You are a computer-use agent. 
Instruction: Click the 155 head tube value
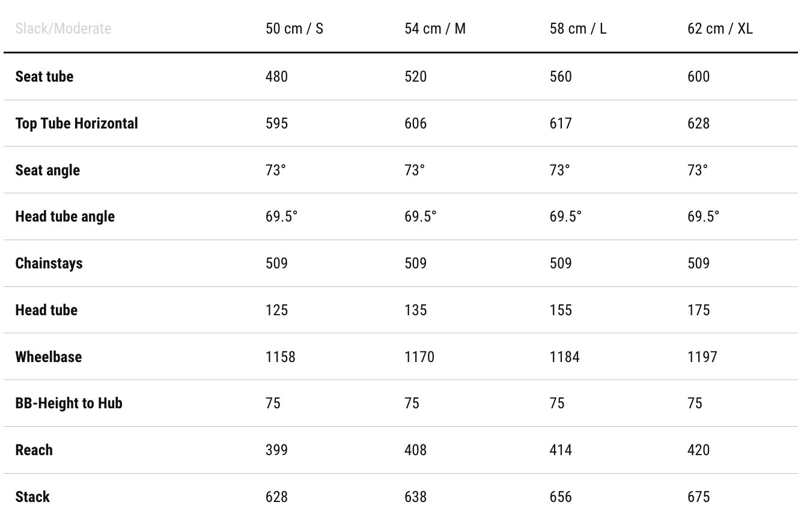561,310
